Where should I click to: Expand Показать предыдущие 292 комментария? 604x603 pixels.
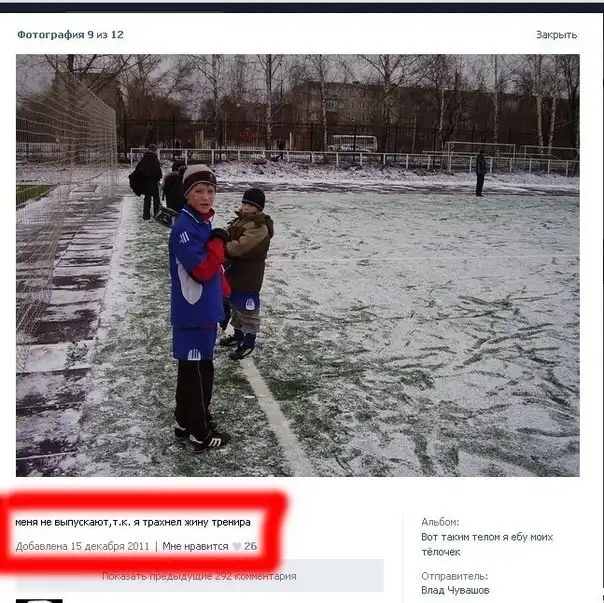[x=199, y=576]
